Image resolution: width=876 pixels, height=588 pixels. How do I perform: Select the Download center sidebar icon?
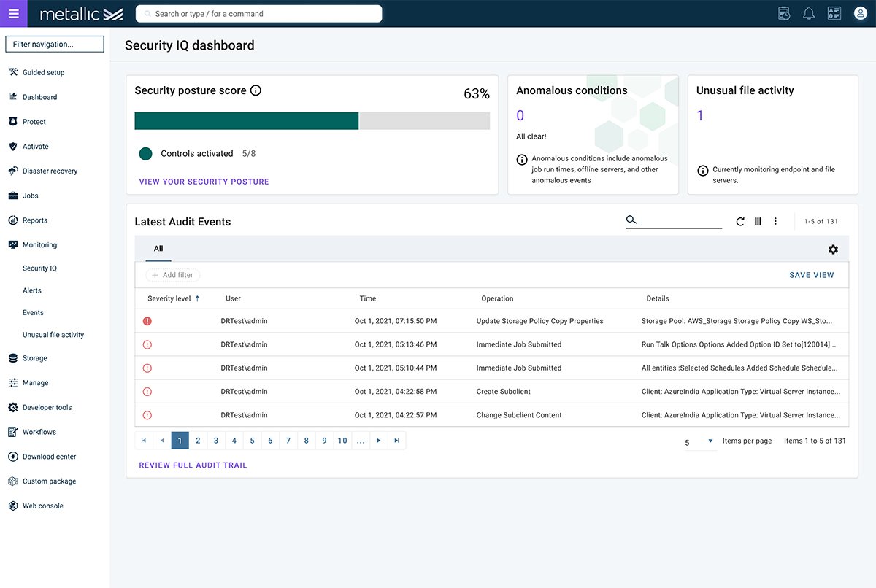click(x=12, y=456)
